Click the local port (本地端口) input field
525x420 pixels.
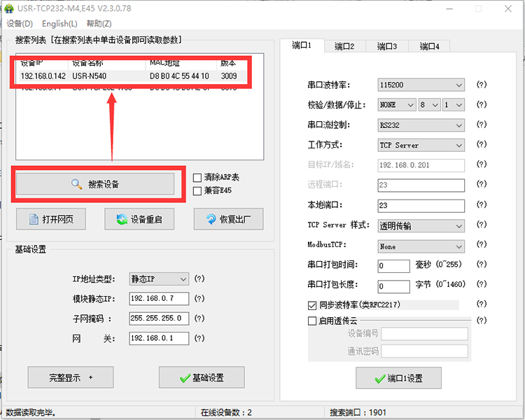click(421, 206)
